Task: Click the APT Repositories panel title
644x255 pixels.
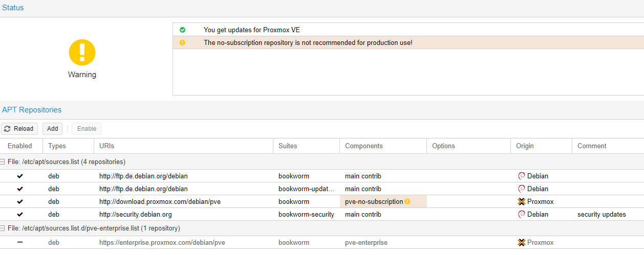Action: tap(32, 110)
